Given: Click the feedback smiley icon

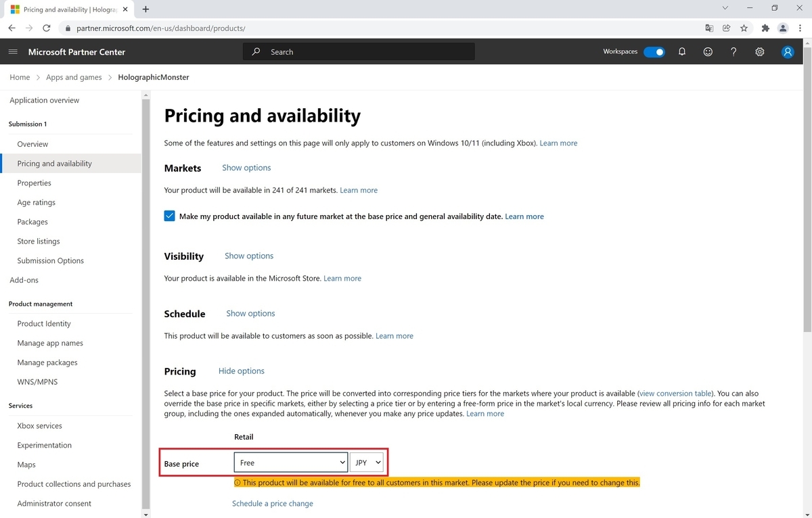Looking at the screenshot, I should [x=708, y=52].
